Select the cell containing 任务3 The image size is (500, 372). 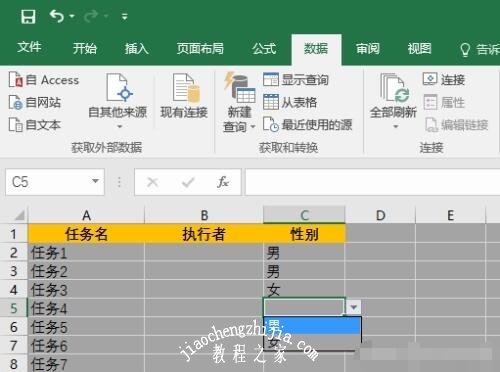click(x=86, y=290)
